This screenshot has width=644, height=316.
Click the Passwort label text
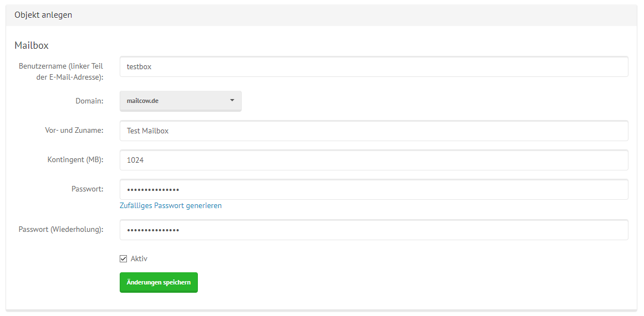(87, 189)
